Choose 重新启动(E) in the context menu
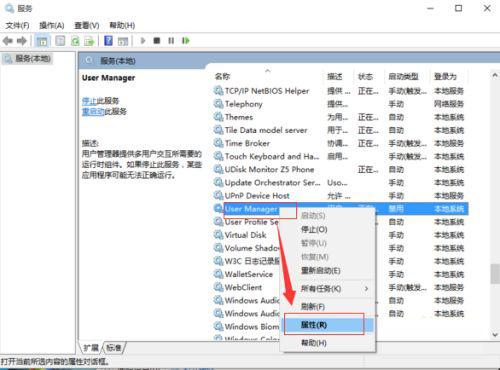The image size is (500, 370). pos(328,270)
